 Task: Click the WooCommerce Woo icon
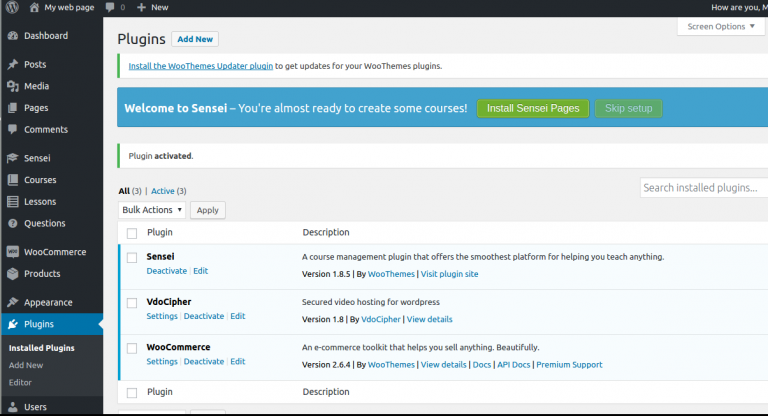(13, 252)
